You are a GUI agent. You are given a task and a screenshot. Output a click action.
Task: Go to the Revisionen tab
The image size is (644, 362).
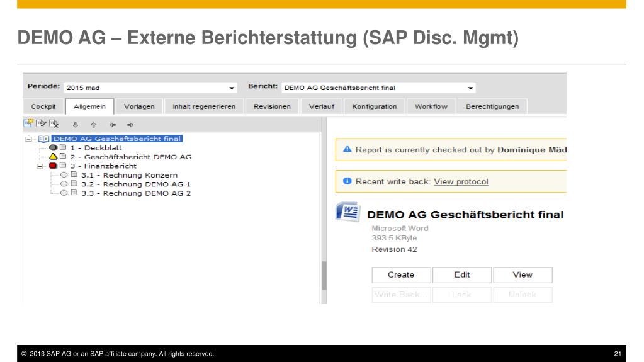coord(272,106)
